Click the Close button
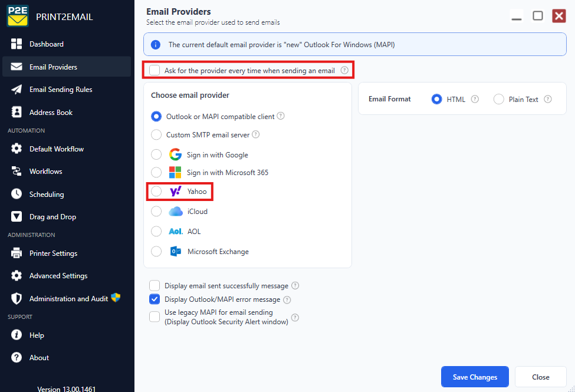 click(541, 377)
